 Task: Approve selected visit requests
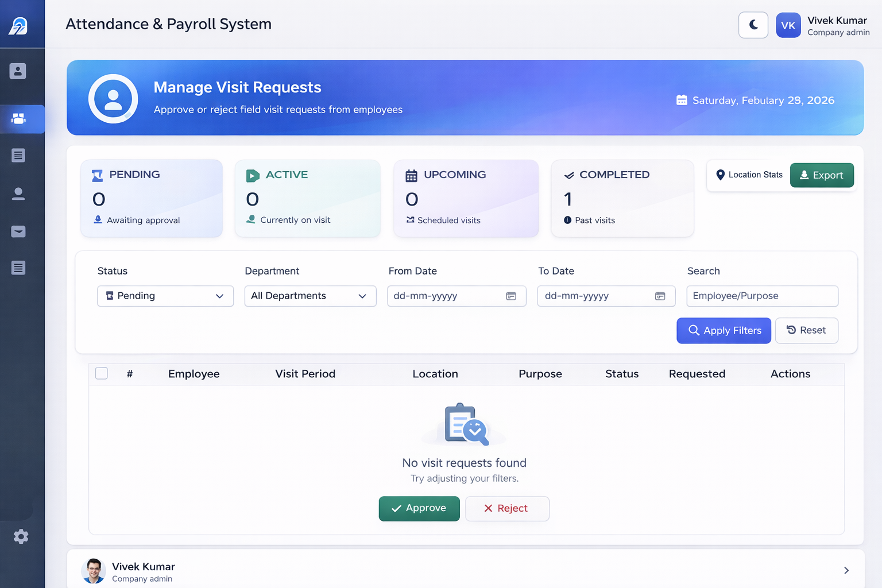419,509
